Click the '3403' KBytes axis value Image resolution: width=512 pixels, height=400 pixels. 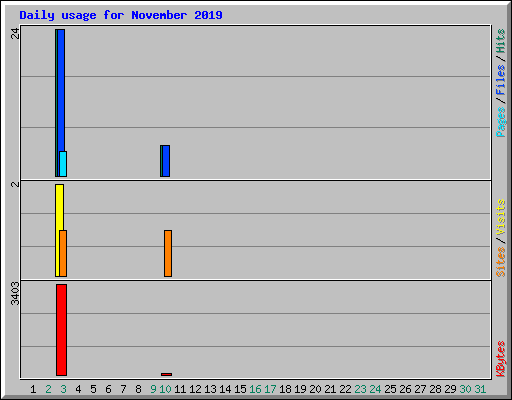[15, 293]
